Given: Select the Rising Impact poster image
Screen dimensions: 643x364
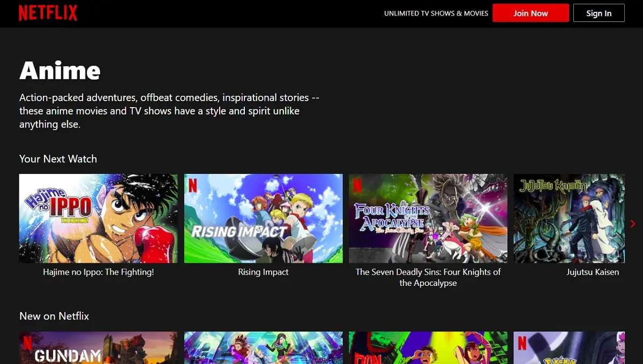Looking at the screenshot, I should click(x=263, y=218).
